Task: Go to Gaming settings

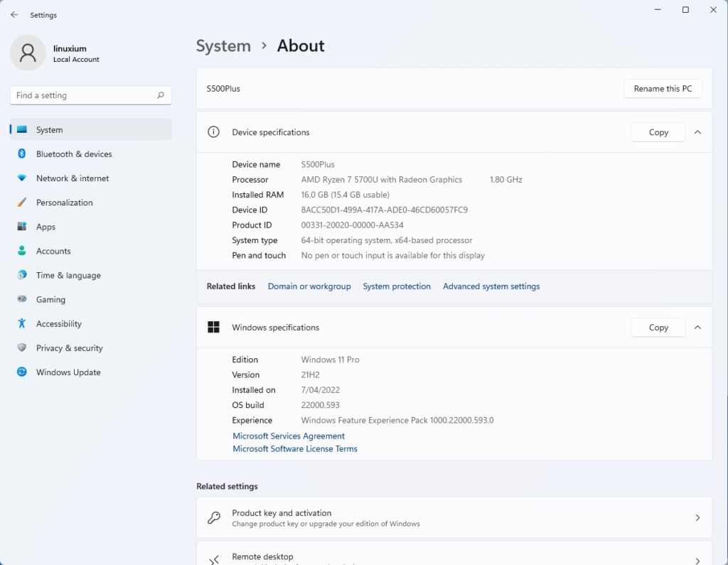Action: [50, 300]
